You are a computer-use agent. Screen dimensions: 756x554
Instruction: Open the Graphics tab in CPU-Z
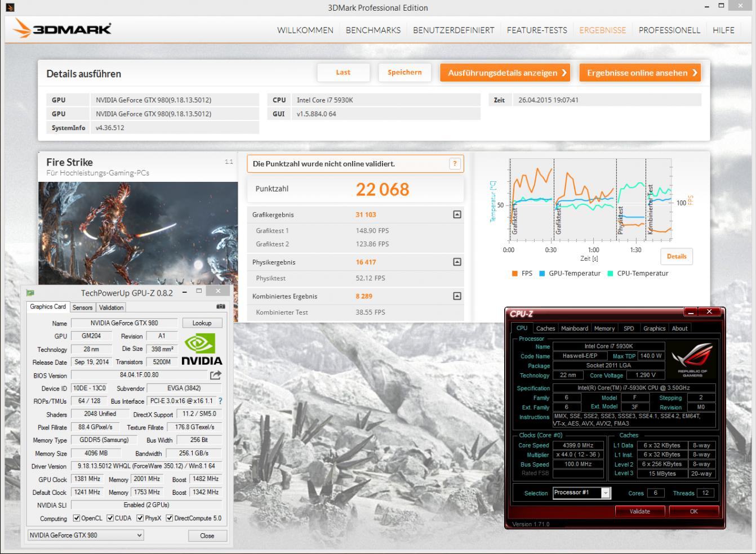(x=654, y=328)
